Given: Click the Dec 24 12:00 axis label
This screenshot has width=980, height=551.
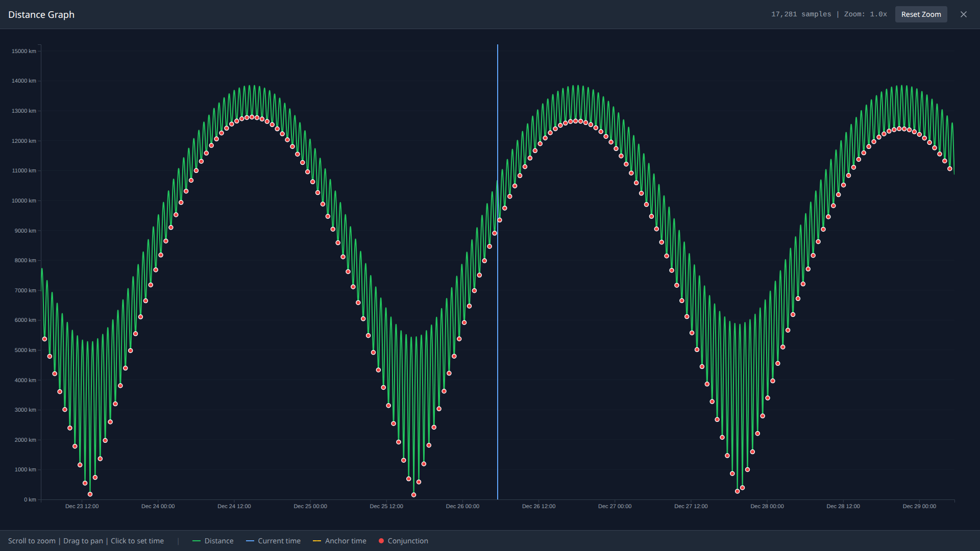Looking at the screenshot, I should [234, 506].
